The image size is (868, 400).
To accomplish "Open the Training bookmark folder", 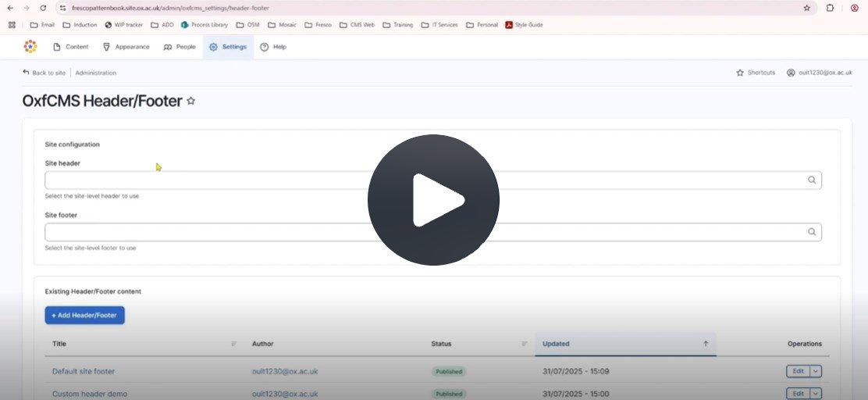I will (397, 25).
